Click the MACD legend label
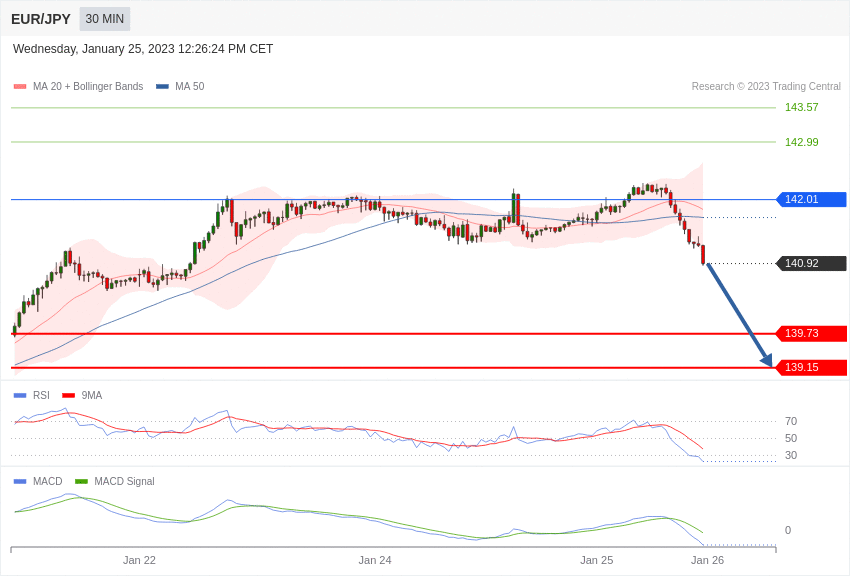This screenshot has height=576, width=850. [x=48, y=481]
